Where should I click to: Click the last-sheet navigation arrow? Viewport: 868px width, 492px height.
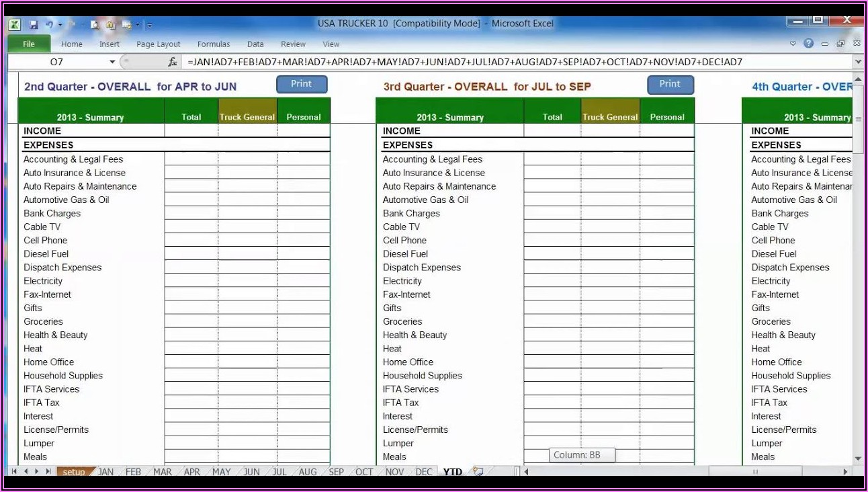click(x=48, y=472)
